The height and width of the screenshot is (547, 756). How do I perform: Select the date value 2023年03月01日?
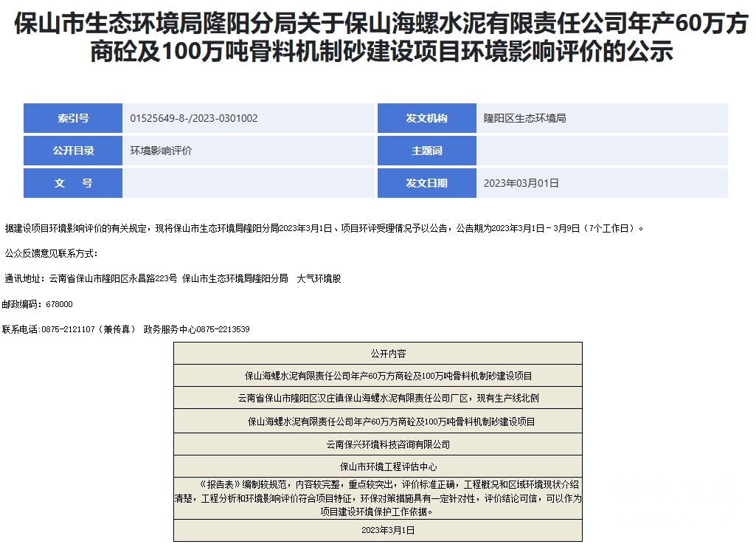(x=521, y=183)
